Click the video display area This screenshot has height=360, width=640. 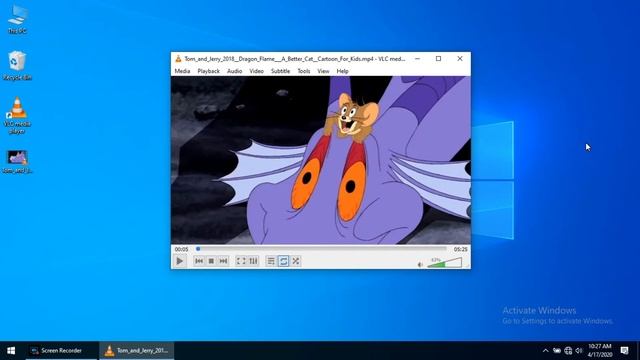point(321,160)
